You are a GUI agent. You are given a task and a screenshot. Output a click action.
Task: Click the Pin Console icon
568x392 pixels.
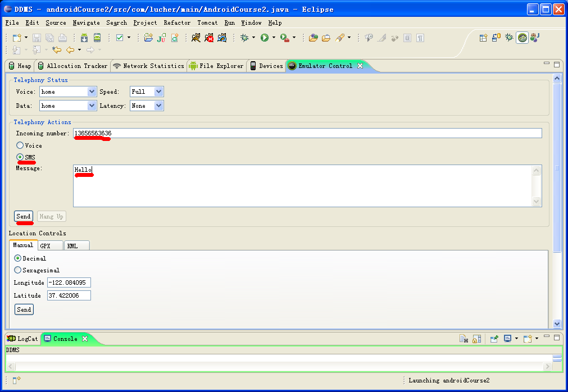coord(494,339)
